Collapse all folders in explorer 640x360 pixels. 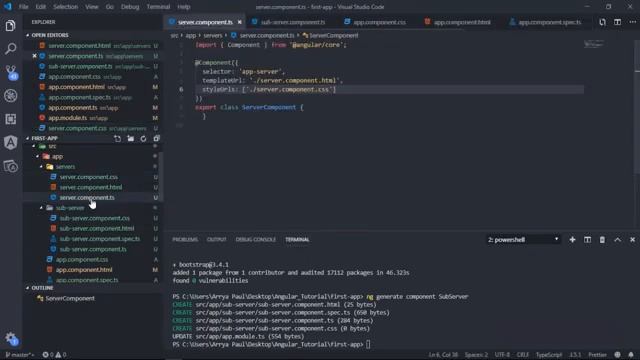pyautogui.click(x=156, y=138)
